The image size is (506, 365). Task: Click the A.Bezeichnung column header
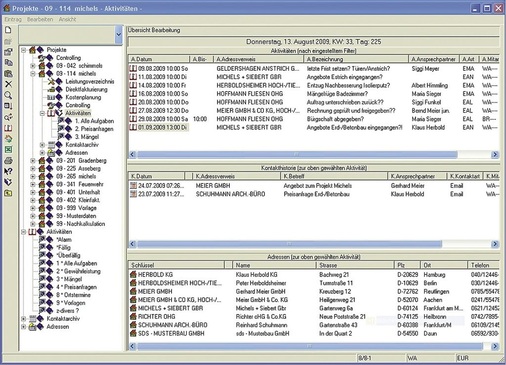(x=356, y=59)
